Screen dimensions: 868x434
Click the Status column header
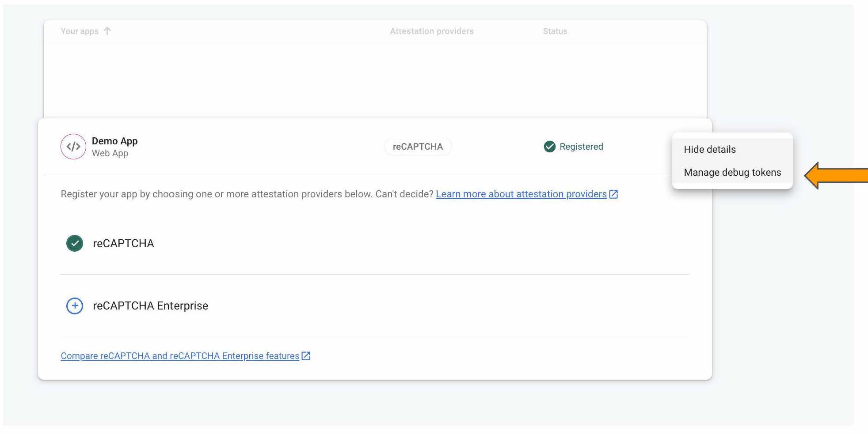pos(555,31)
